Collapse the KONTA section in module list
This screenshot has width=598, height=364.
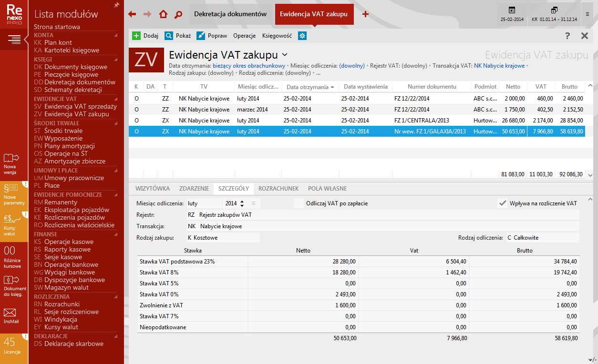(115, 35)
